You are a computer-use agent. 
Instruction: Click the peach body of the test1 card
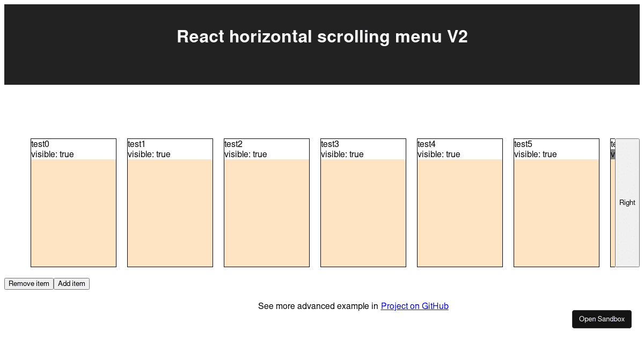(170, 215)
